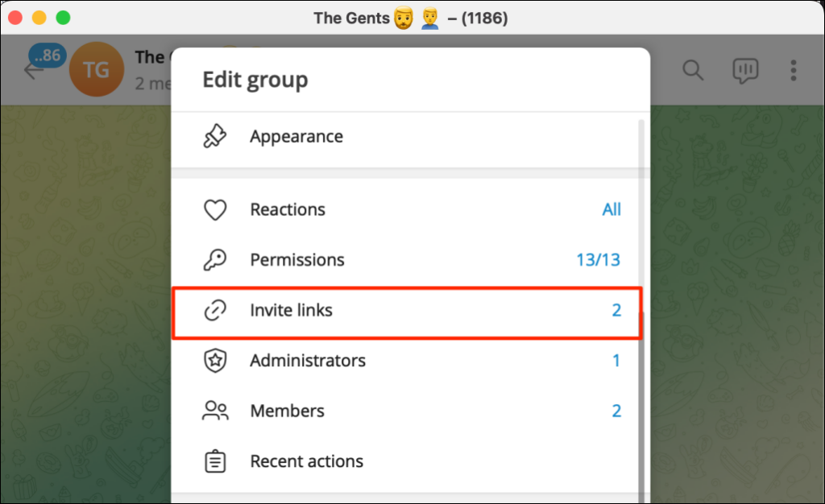Click the Invite links count 2
825x504 pixels.
coord(616,311)
